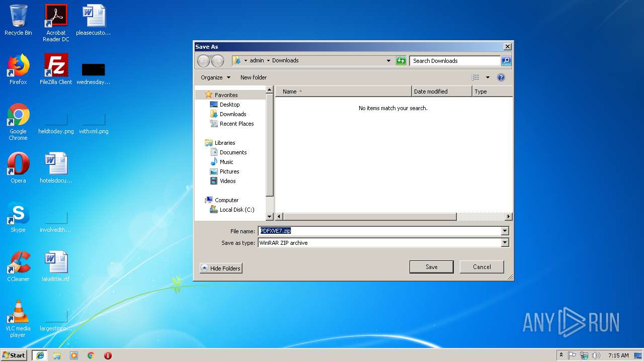Select the CCleaner desktop icon
644x362 pixels.
click(18, 266)
